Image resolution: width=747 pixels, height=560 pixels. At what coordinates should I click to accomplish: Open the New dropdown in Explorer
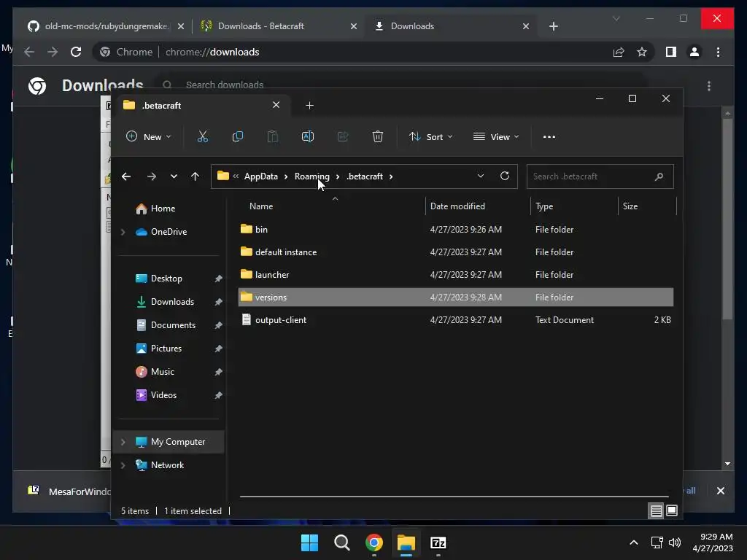click(149, 136)
